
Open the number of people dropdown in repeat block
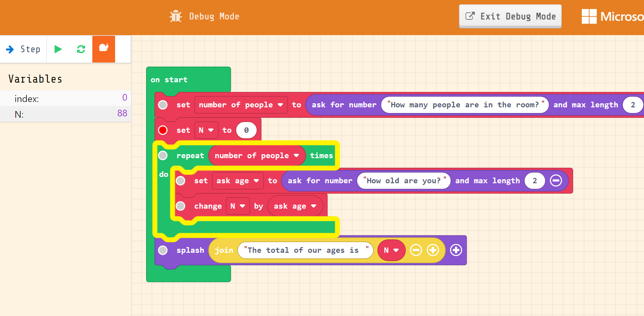[x=296, y=155]
